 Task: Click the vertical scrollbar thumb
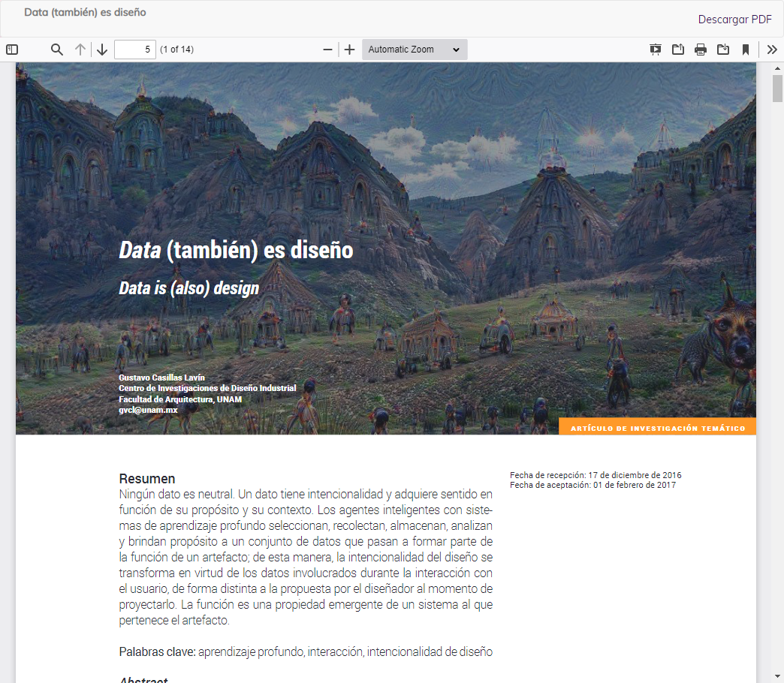777,89
